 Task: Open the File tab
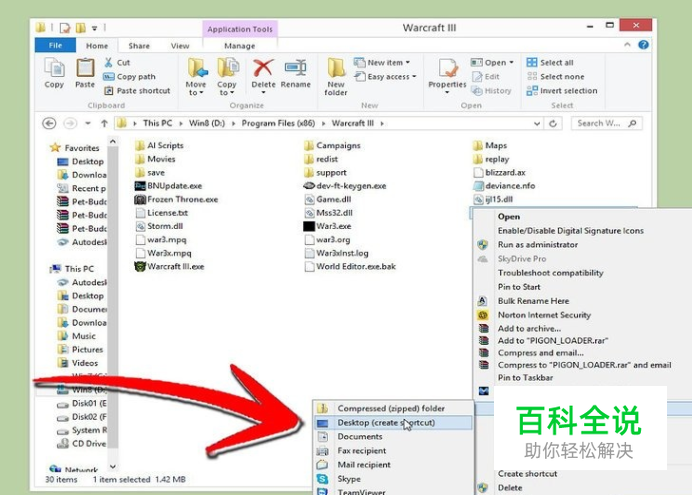click(55, 45)
